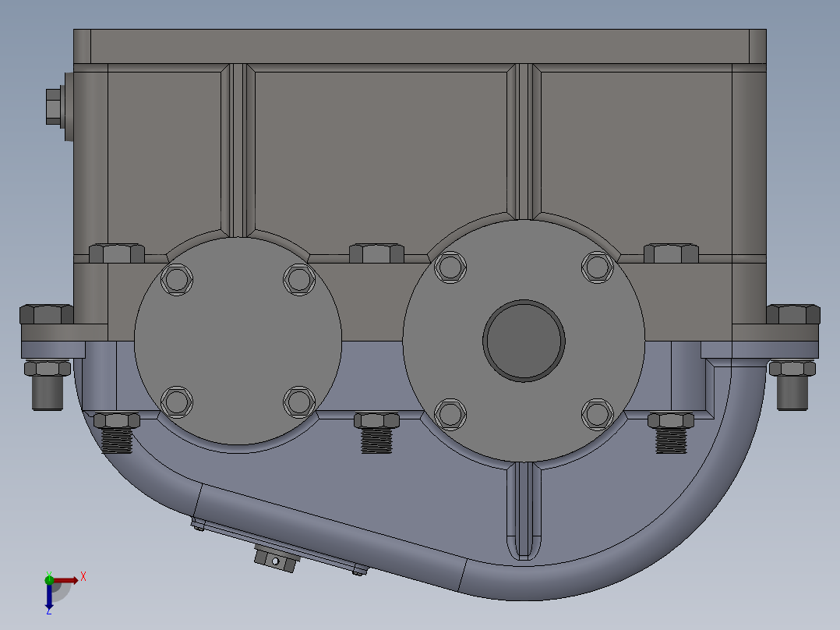Image resolution: width=840 pixels, height=630 pixels.
Task: Pick the bottom-right bolt on left bearing cover
Action: 299,402
